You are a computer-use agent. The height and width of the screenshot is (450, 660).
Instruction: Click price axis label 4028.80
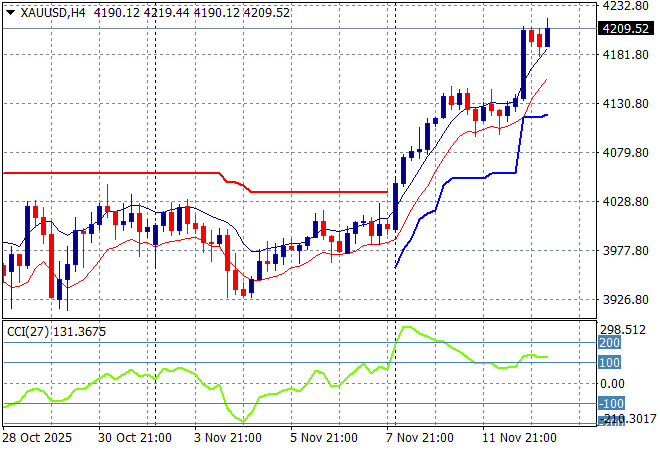[x=625, y=202]
